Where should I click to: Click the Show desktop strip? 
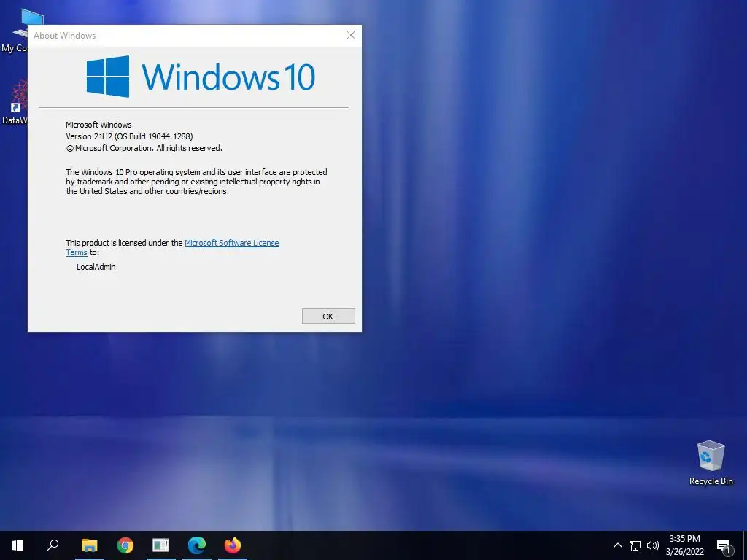(x=745, y=545)
